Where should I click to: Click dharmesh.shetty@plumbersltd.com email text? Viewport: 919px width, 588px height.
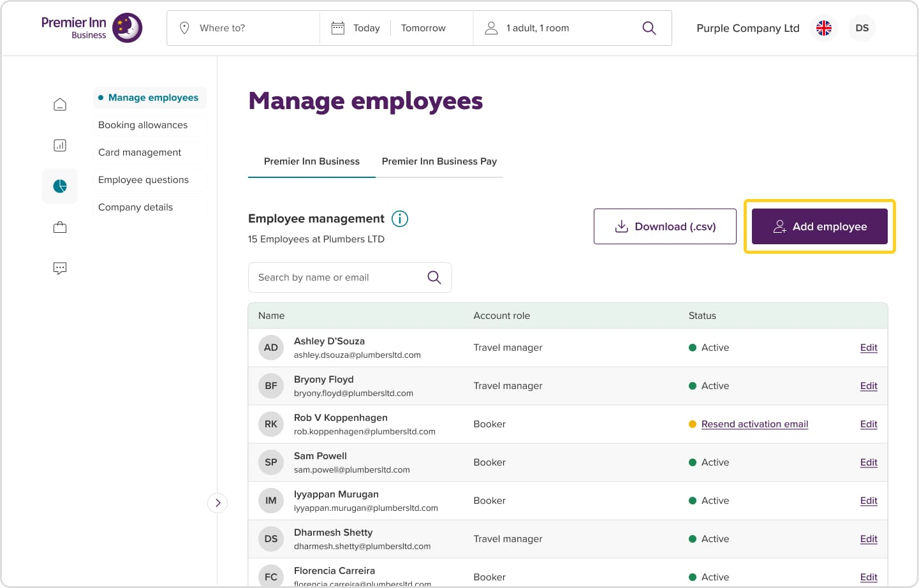click(362, 547)
